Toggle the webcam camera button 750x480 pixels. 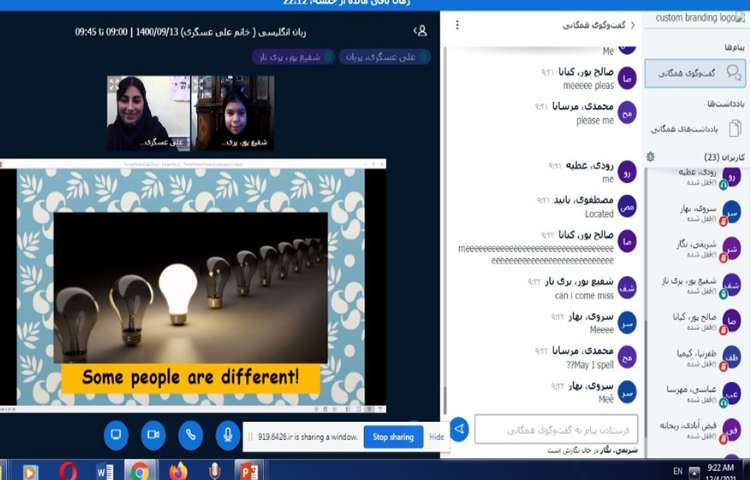153,435
